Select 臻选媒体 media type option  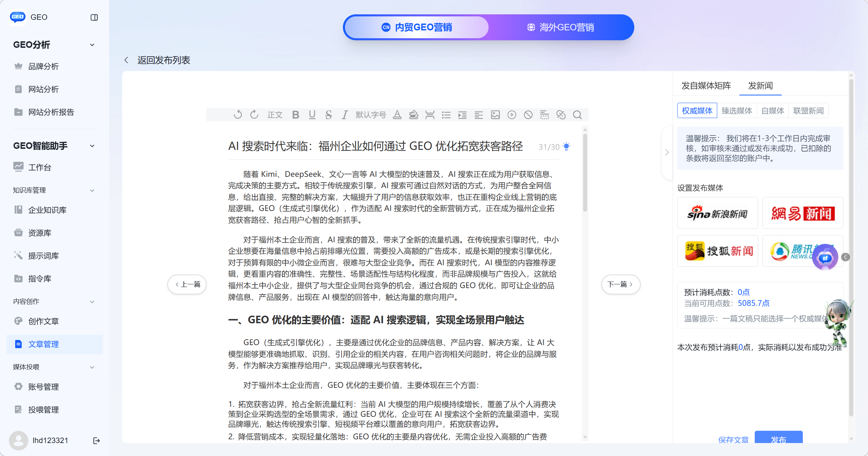coord(737,111)
